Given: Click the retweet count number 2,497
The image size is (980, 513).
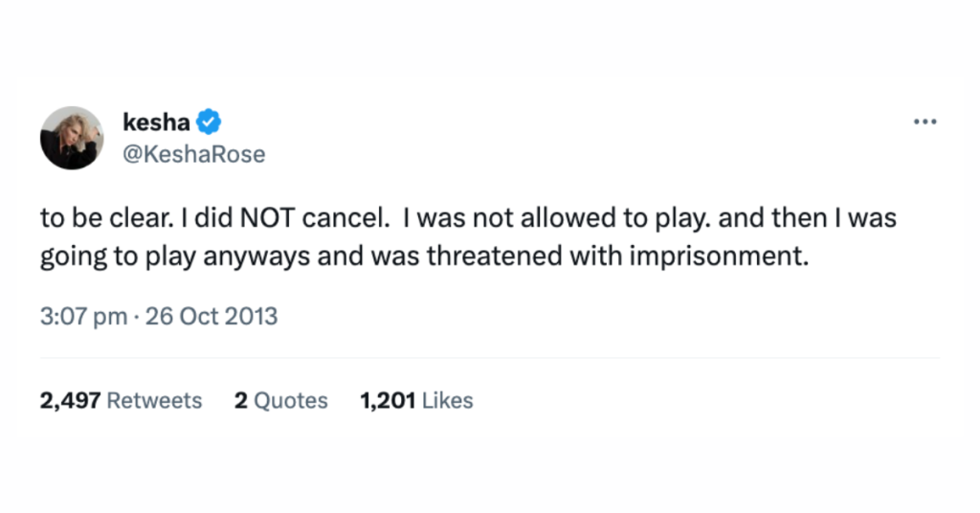Looking at the screenshot, I should click(70, 400).
